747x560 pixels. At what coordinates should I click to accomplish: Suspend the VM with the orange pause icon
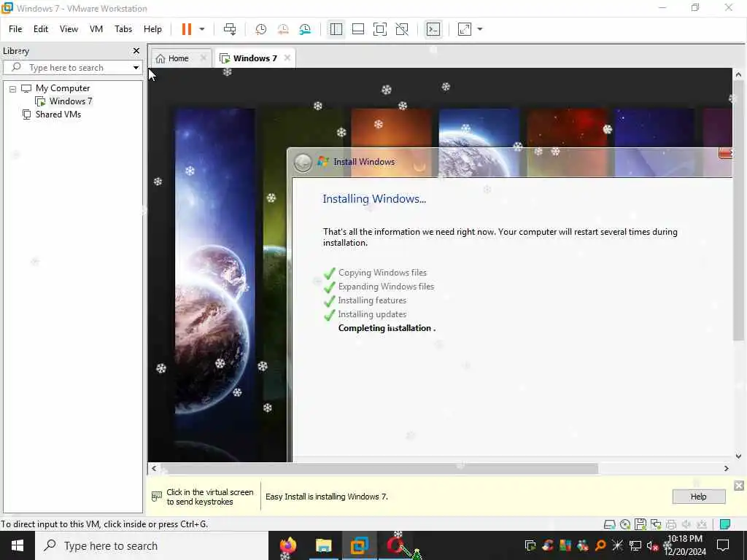(186, 29)
